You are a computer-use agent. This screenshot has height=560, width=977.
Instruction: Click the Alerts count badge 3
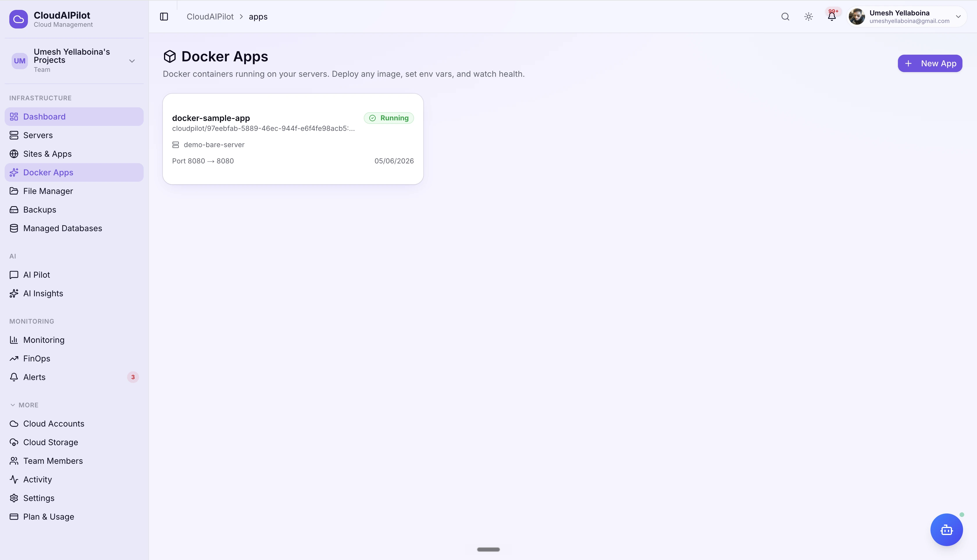pyautogui.click(x=133, y=377)
